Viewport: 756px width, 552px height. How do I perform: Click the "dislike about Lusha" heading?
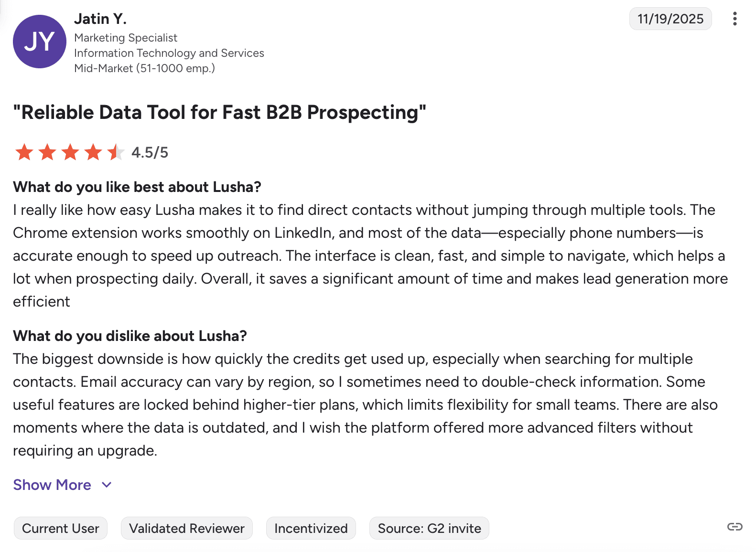coord(130,336)
